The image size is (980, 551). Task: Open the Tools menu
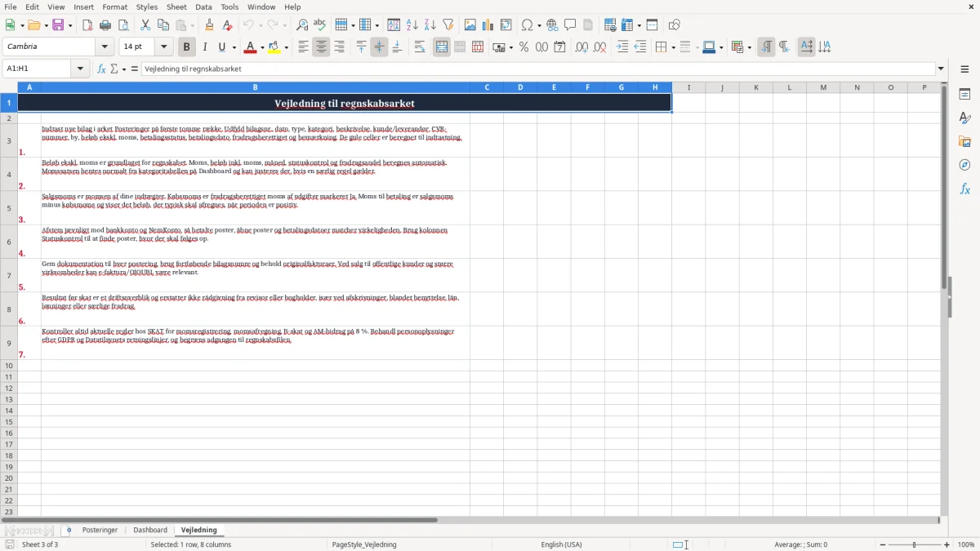(229, 7)
